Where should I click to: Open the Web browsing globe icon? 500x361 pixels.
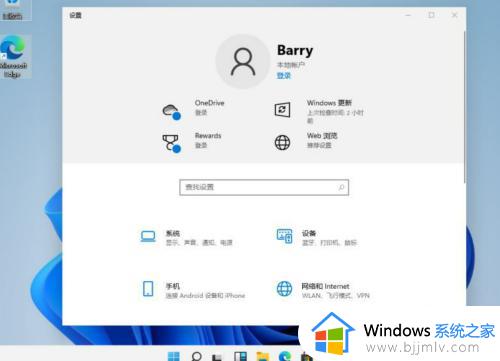(x=282, y=143)
